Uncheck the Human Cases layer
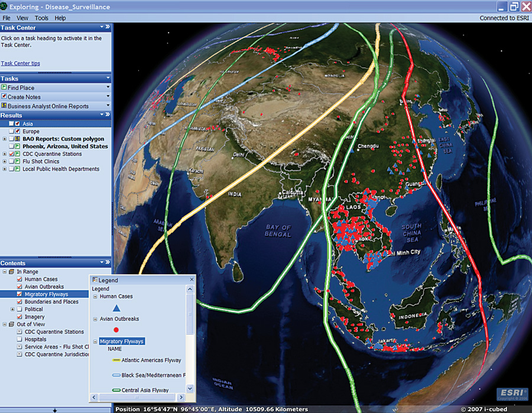The image size is (532, 413). pos(20,279)
